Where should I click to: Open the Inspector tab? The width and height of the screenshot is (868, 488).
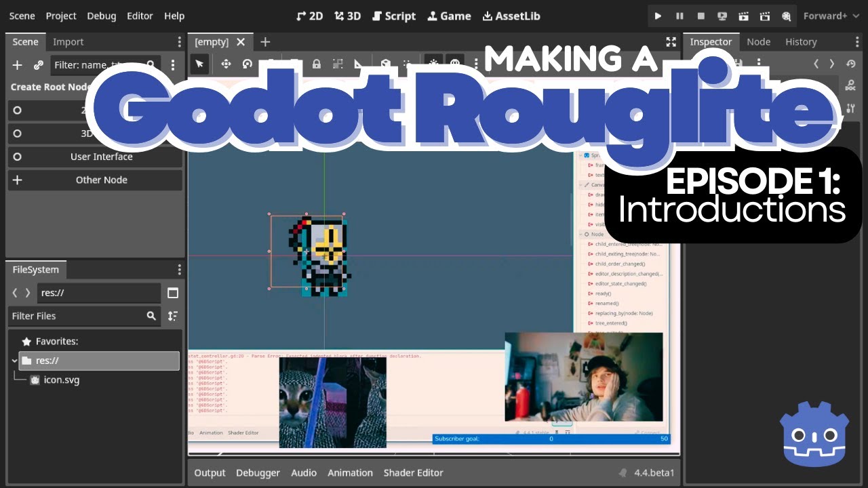[711, 41]
